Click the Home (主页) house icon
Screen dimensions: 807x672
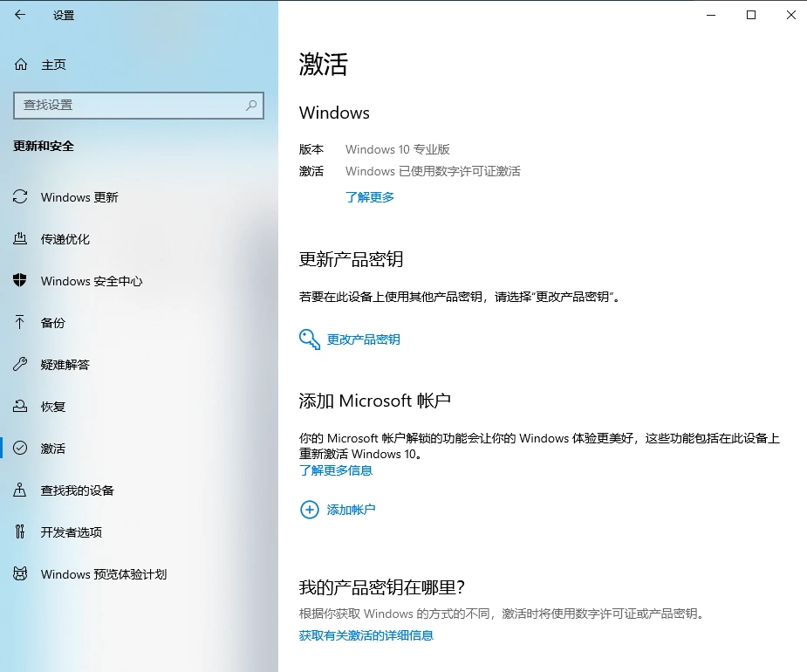tap(21, 65)
